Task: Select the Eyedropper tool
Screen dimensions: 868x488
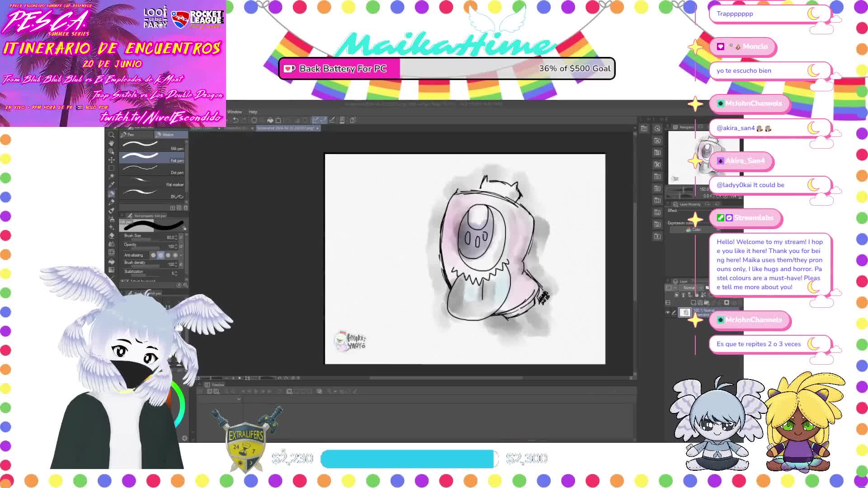Action: pyautogui.click(x=111, y=184)
